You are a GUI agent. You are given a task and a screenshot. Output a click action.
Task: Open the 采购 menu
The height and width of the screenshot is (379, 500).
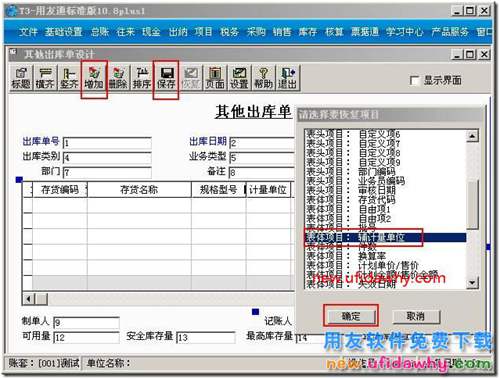256,32
